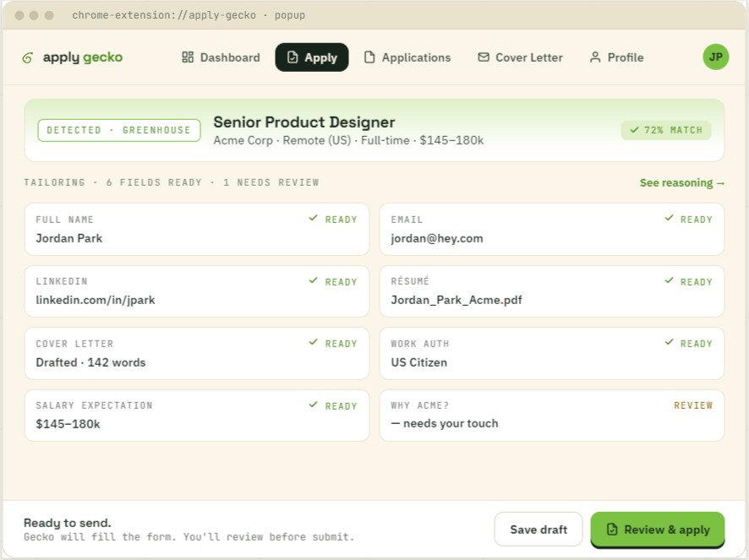This screenshot has height=560, width=749.
Task: Click the chrome-extension://apply-gecko address text
Action: [x=164, y=15]
